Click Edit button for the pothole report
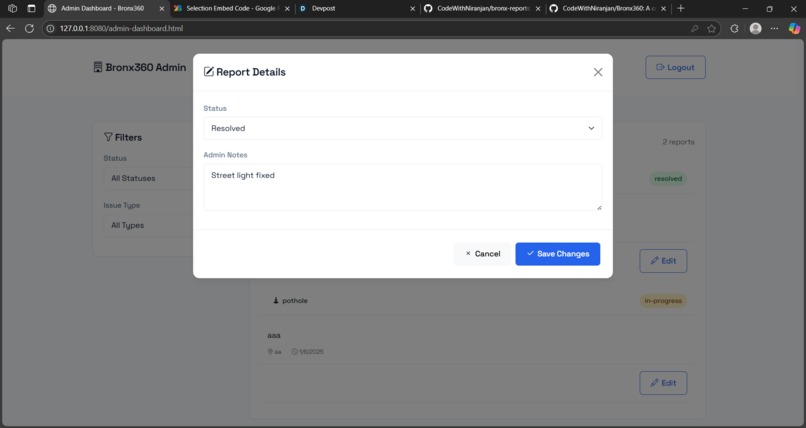 (x=663, y=383)
